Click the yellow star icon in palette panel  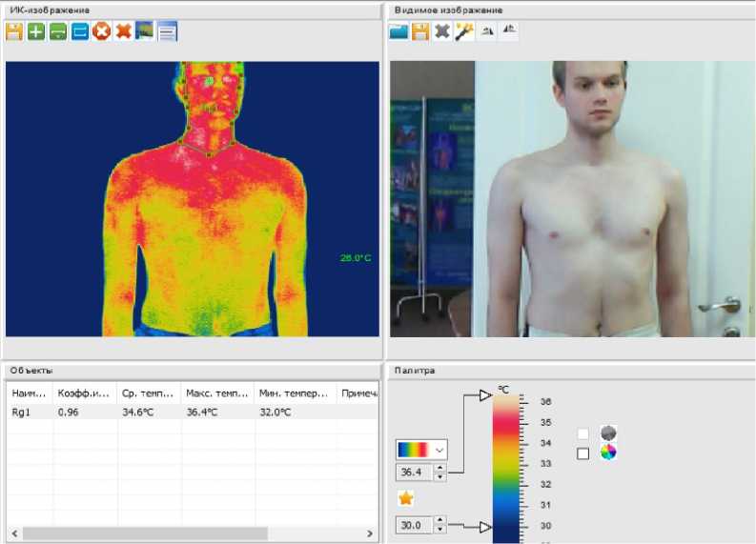click(406, 498)
